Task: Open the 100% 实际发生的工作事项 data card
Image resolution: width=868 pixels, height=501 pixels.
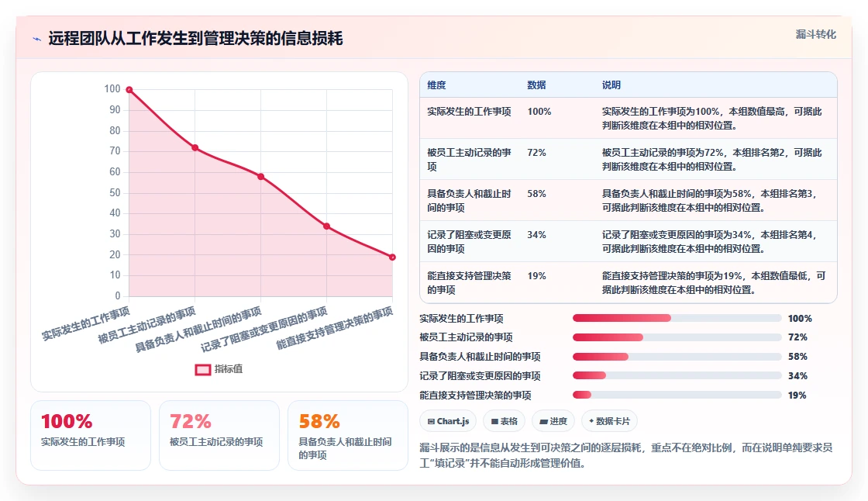Action: click(x=91, y=436)
